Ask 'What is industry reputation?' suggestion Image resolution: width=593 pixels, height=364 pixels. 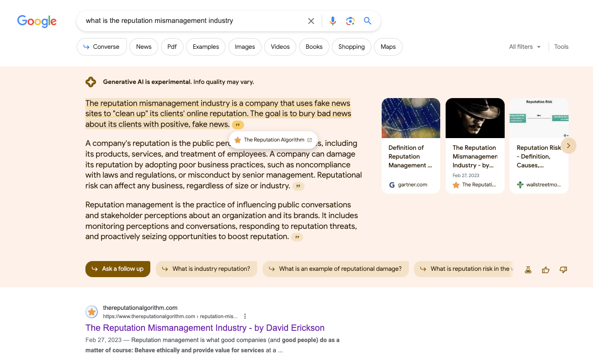click(x=206, y=269)
